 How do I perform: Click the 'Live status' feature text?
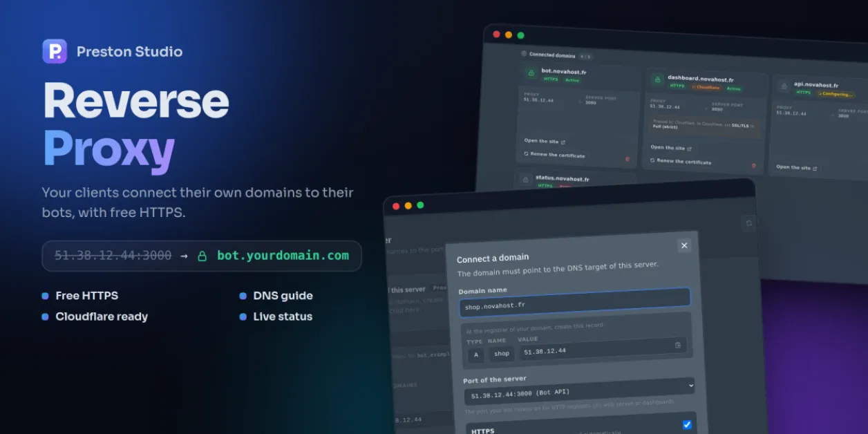(283, 317)
